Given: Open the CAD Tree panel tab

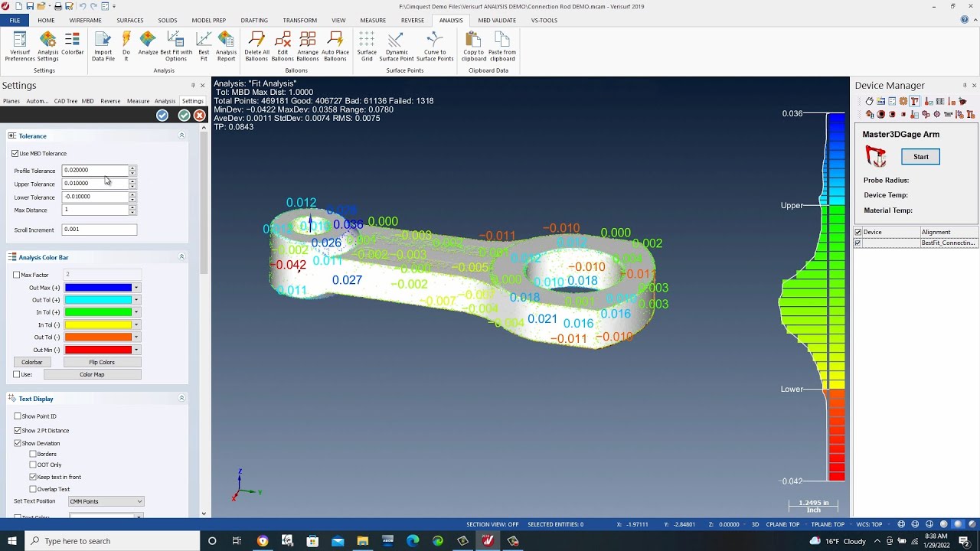Looking at the screenshot, I should pyautogui.click(x=66, y=101).
